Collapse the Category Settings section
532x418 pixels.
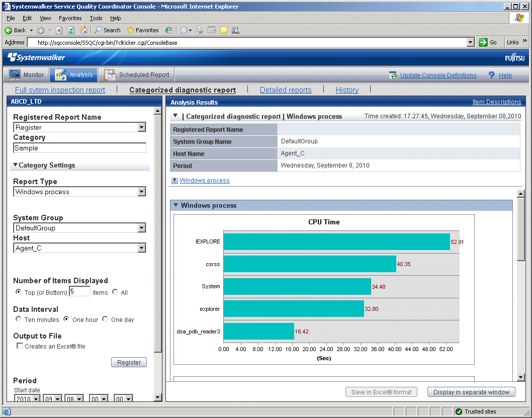16,165
